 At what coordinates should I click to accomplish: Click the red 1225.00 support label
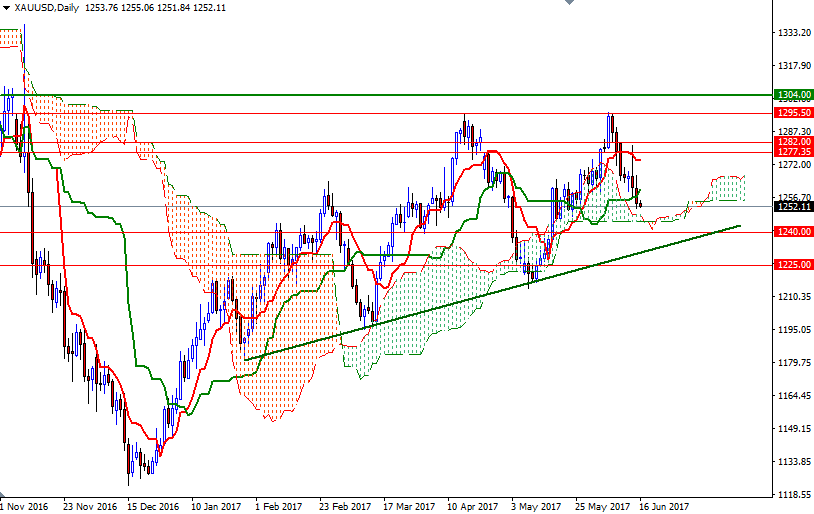pyautogui.click(x=791, y=265)
